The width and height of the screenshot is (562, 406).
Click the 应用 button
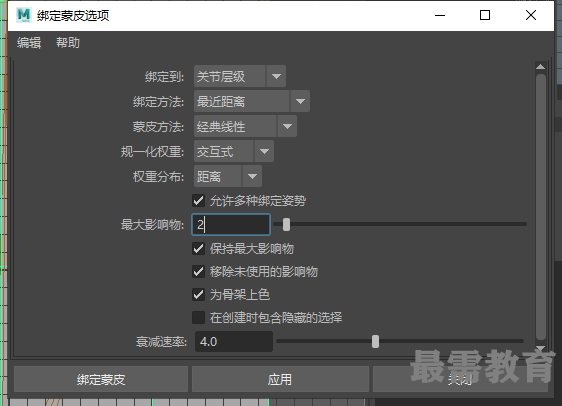tap(280, 379)
